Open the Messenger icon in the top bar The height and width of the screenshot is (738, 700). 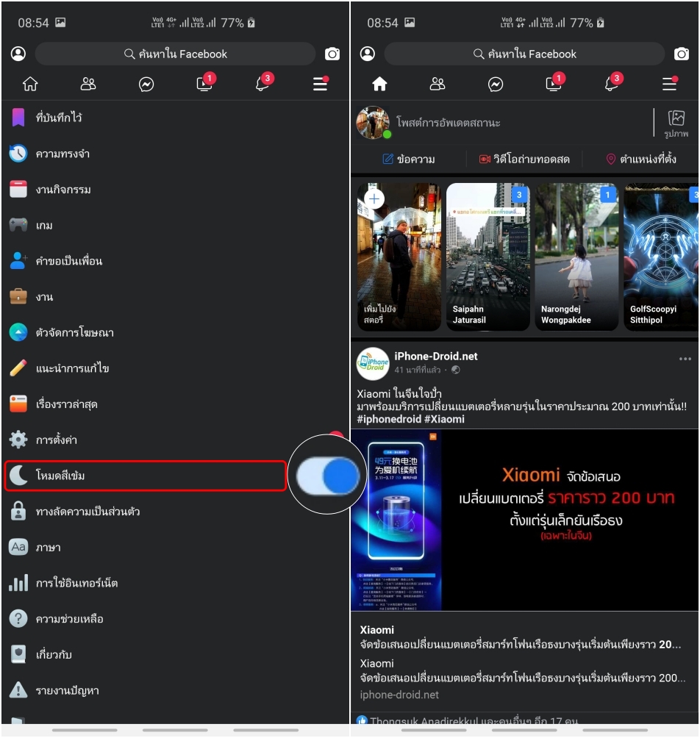146,84
